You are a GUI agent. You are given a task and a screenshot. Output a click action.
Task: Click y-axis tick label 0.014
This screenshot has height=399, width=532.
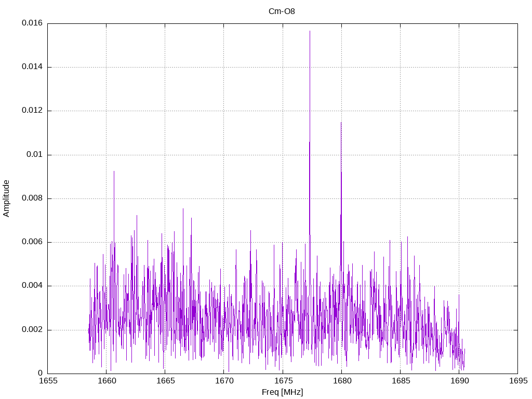(32, 67)
